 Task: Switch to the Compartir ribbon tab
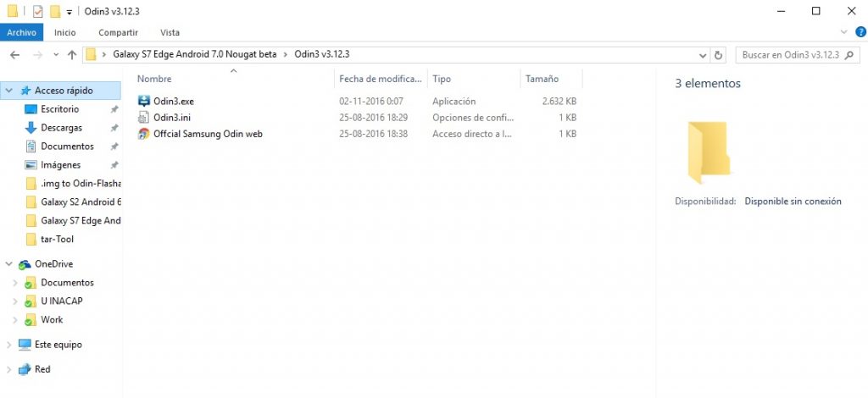point(118,33)
